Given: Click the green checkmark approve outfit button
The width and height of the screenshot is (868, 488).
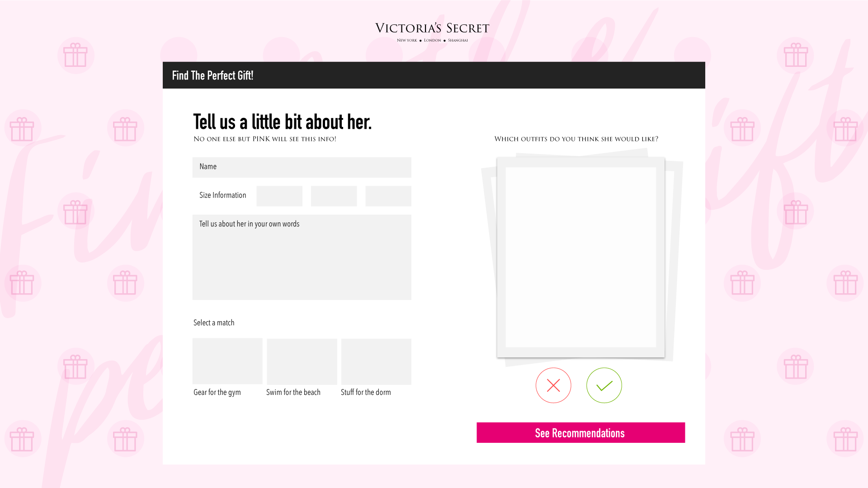Looking at the screenshot, I should (x=604, y=385).
